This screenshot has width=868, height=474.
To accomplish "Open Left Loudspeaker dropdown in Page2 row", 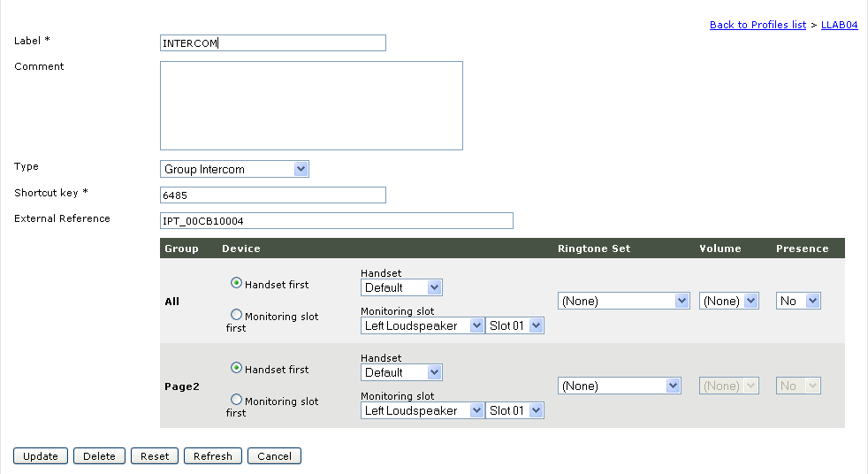I will point(423,410).
